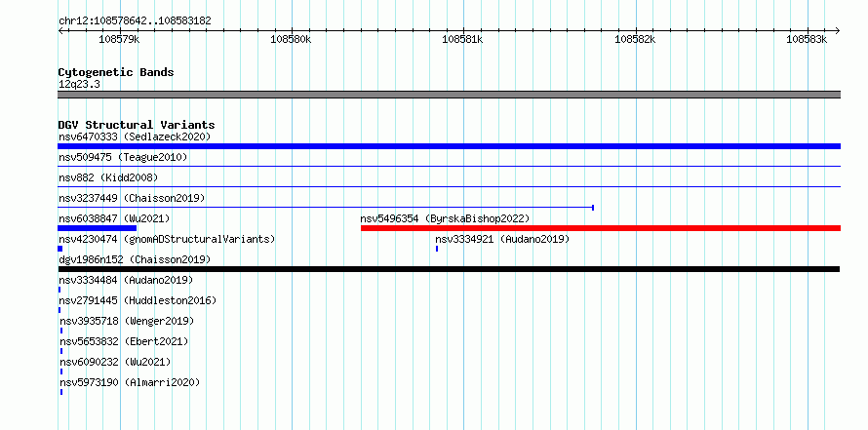Select the nsv6470333 thick blue variant bar
This screenshot has height=430, width=868.
(x=449, y=146)
